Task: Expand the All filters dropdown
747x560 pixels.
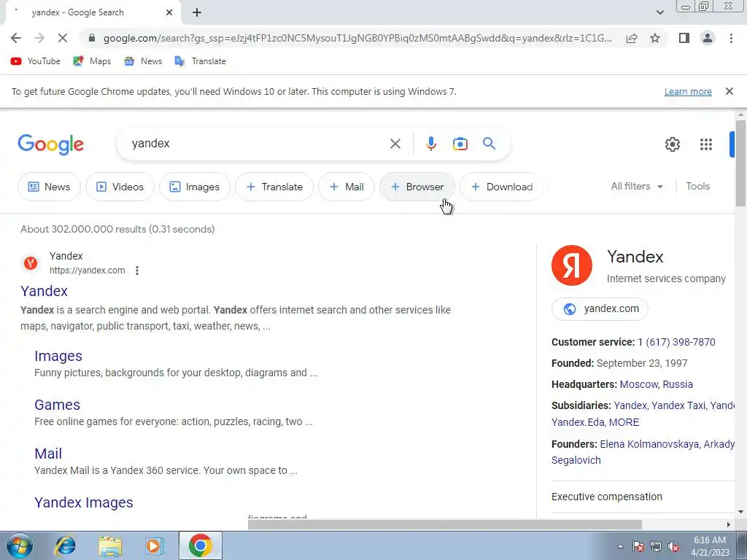Action: pos(637,186)
